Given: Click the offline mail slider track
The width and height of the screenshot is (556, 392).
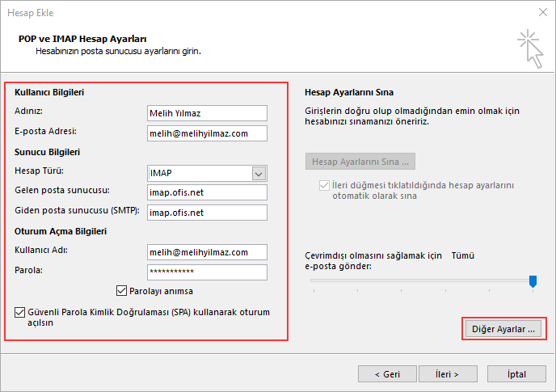Looking at the screenshot, I should (420, 280).
